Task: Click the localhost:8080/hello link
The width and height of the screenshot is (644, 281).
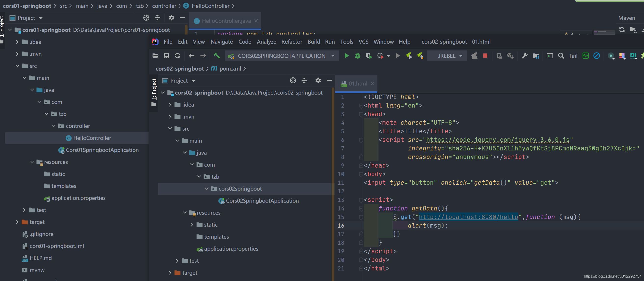Action: click(x=468, y=217)
